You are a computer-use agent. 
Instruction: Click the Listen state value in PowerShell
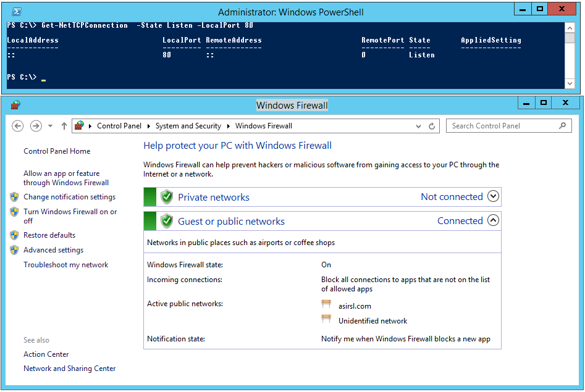click(x=422, y=55)
